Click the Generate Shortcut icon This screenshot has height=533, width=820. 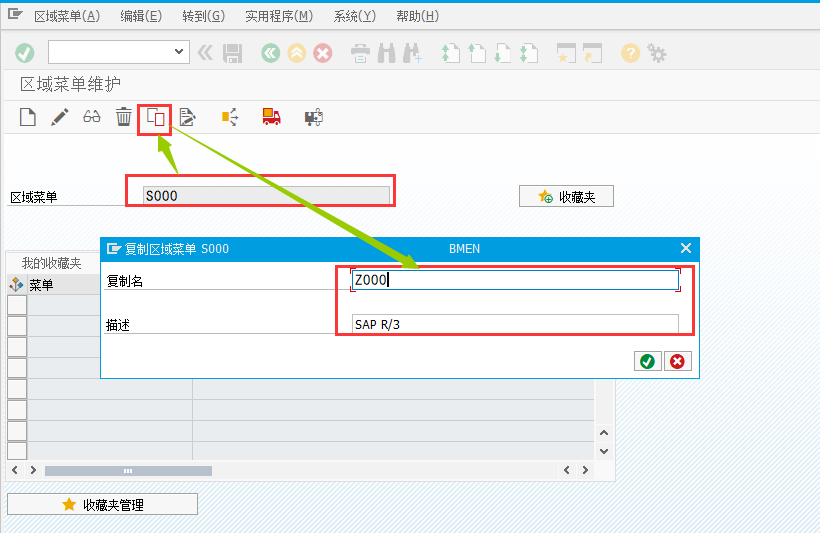pos(593,53)
